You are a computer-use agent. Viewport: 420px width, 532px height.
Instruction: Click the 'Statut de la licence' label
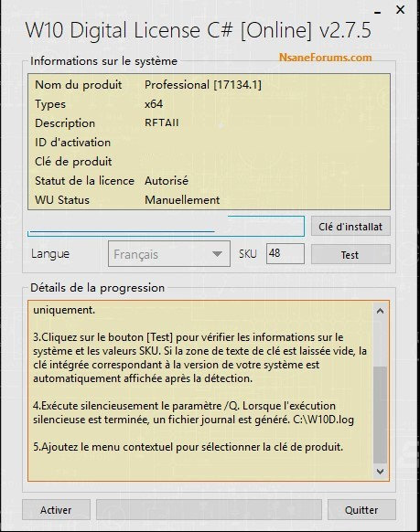(x=84, y=180)
